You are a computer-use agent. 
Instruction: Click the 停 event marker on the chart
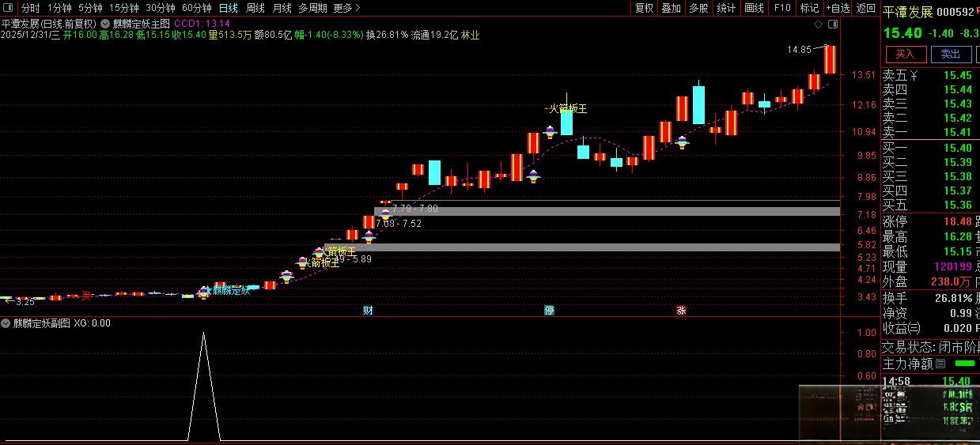point(549,311)
